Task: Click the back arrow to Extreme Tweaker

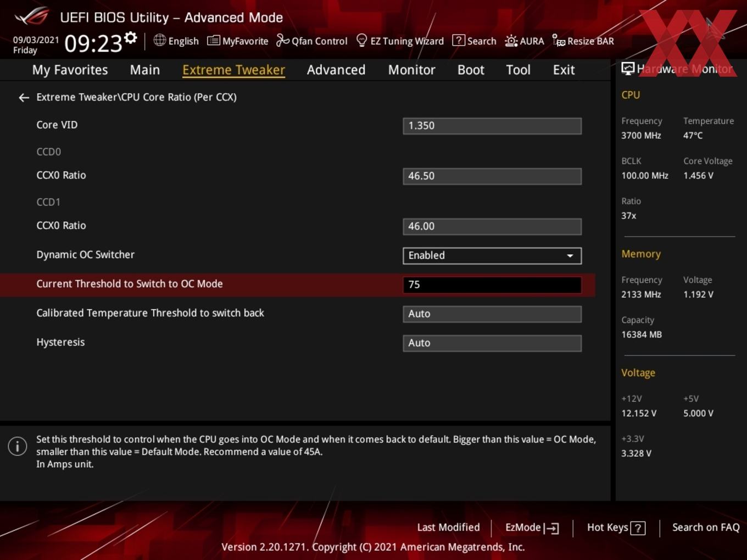Action: (x=24, y=98)
